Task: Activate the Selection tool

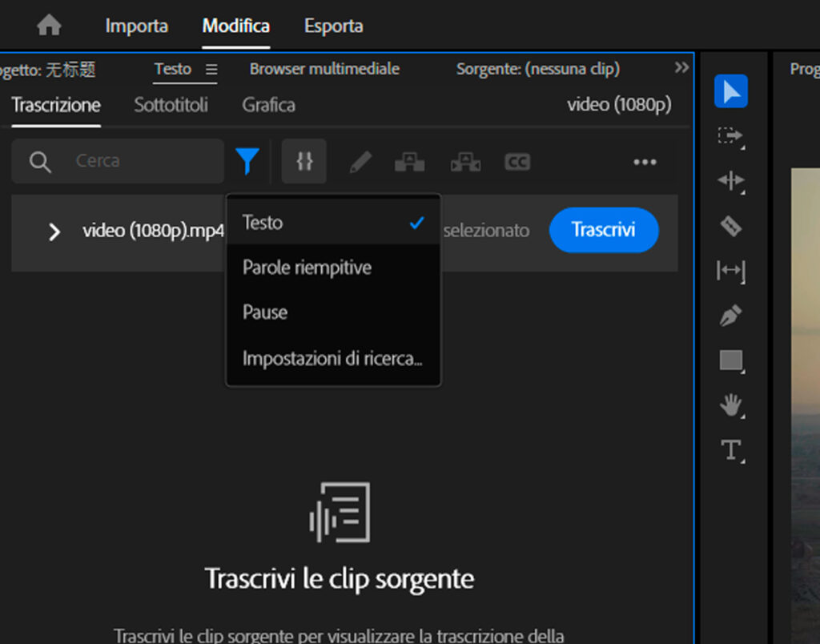Action: (730, 91)
